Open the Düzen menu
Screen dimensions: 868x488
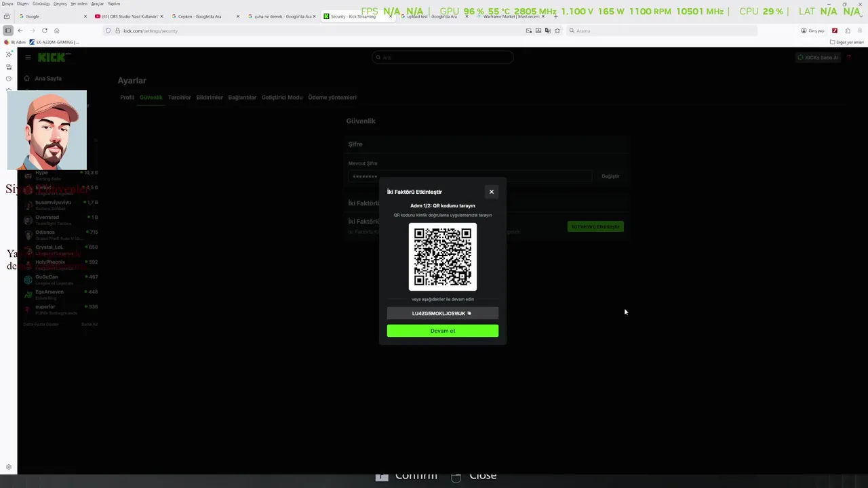23,3
